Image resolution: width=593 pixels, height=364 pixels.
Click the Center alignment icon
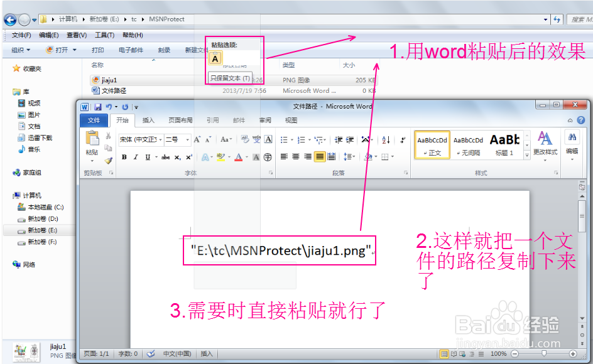[x=296, y=156]
